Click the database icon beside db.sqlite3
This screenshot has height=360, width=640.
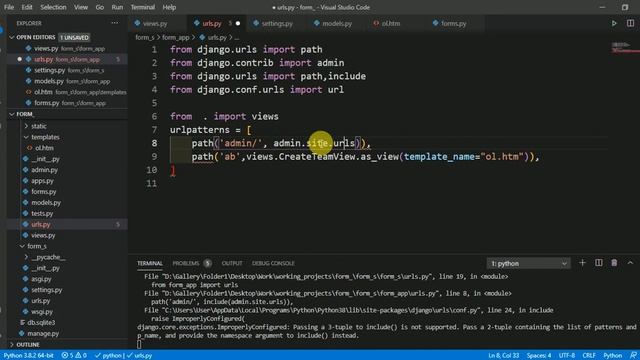pyautogui.click(x=22, y=322)
